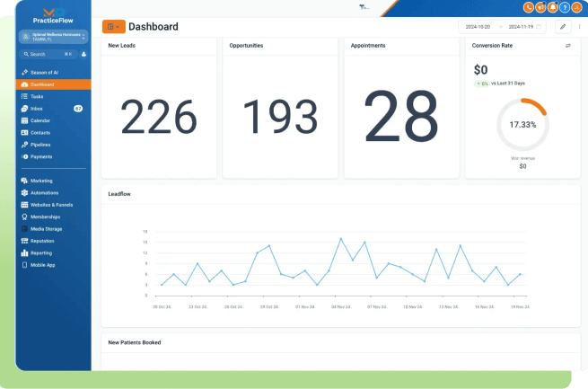
Task: Click the PracticeFlow logo
Action: click(x=53, y=16)
